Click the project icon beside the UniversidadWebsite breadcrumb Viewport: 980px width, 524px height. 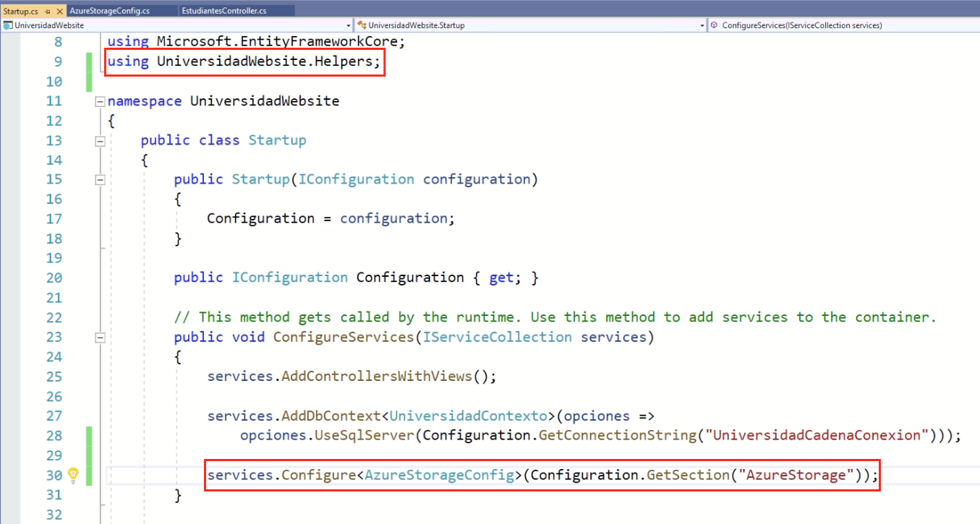coord(7,24)
